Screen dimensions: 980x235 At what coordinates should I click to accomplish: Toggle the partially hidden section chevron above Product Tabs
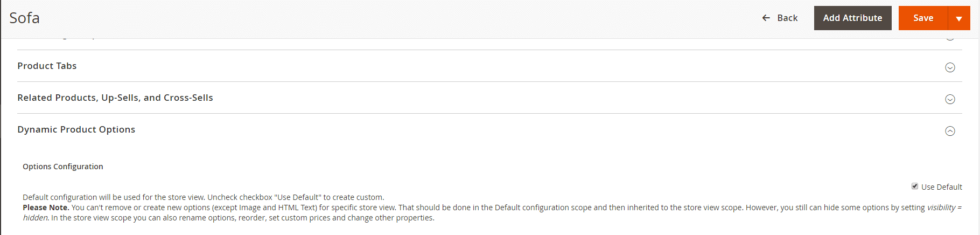click(950, 37)
